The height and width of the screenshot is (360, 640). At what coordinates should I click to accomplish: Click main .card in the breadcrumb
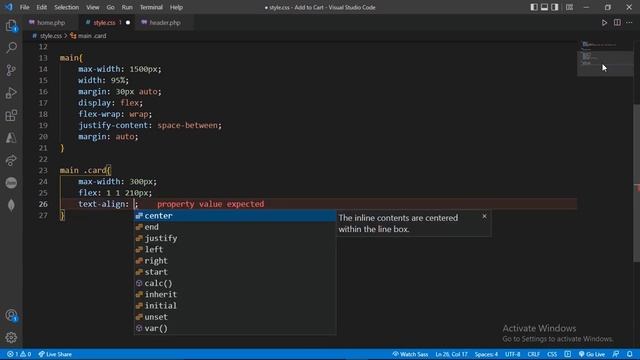pyautogui.click(x=92, y=36)
